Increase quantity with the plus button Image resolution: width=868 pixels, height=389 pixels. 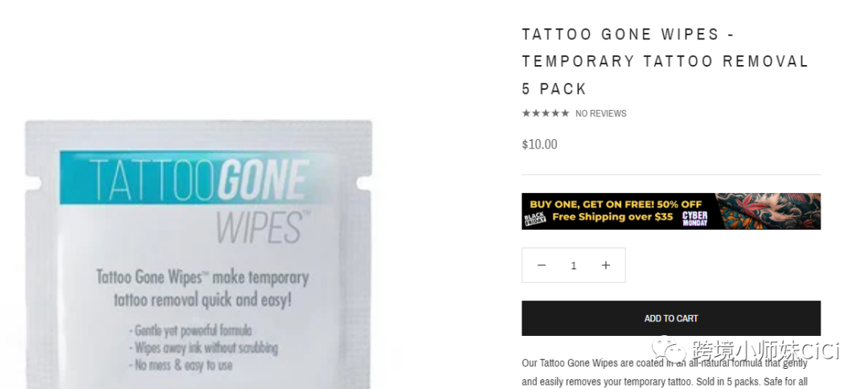click(x=606, y=265)
